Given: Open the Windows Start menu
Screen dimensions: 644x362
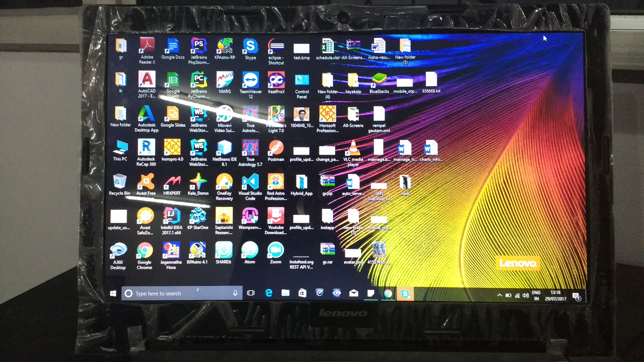Looking at the screenshot, I should pyautogui.click(x=113, y=293).
